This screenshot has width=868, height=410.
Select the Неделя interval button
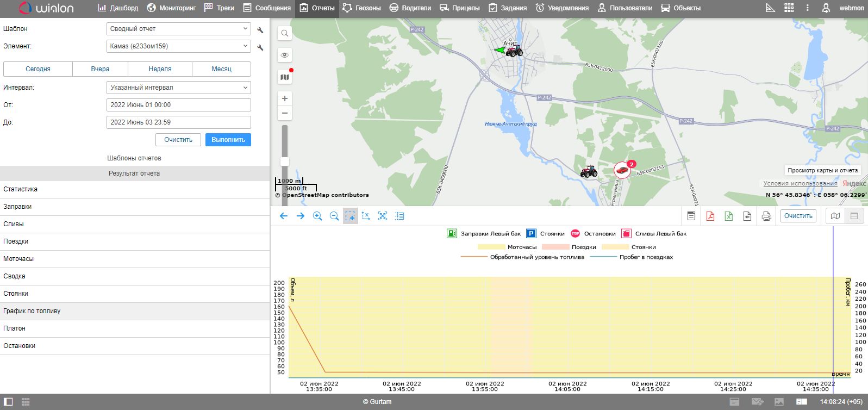pyautogui.click(x=160, y=69)
